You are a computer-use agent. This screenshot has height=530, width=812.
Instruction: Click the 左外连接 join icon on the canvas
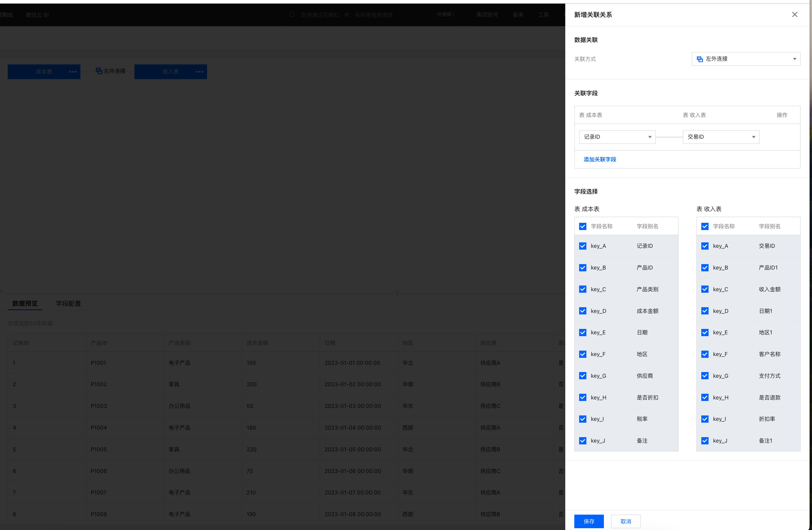[x=99, y=71]
